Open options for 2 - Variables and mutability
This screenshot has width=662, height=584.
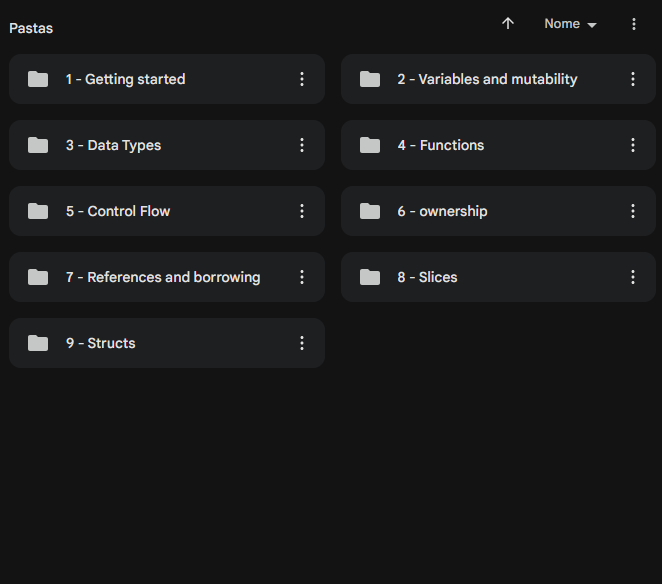(633, 79)
